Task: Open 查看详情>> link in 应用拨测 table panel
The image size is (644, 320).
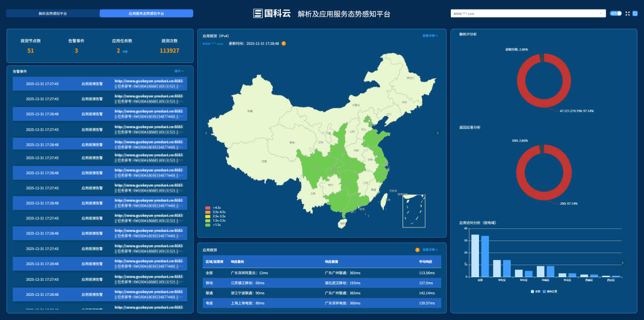Action: [430, 250]
